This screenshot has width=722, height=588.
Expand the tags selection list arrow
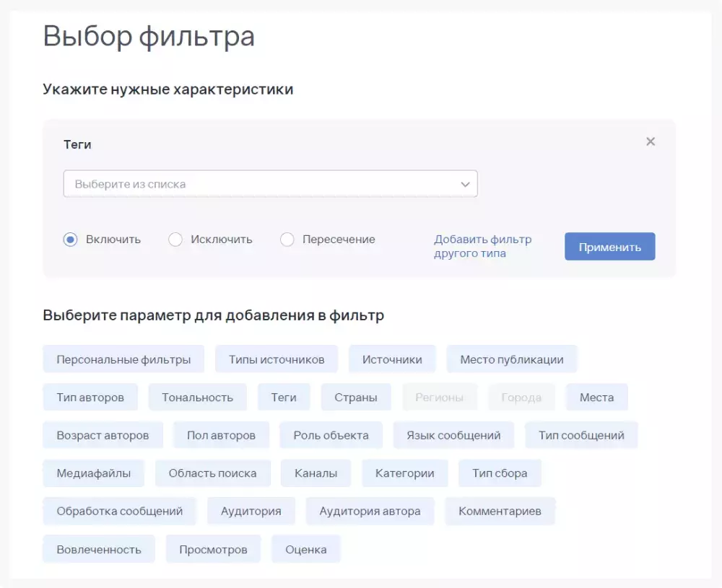465,183
